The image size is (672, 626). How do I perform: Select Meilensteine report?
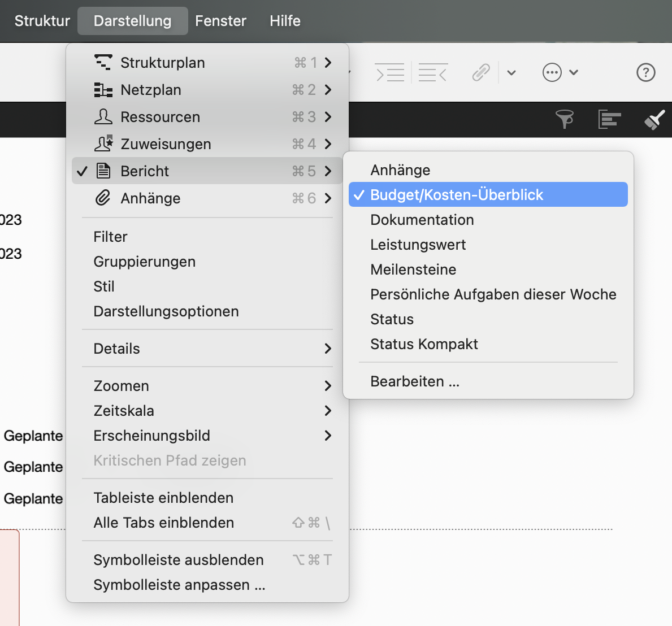[413, 269]
